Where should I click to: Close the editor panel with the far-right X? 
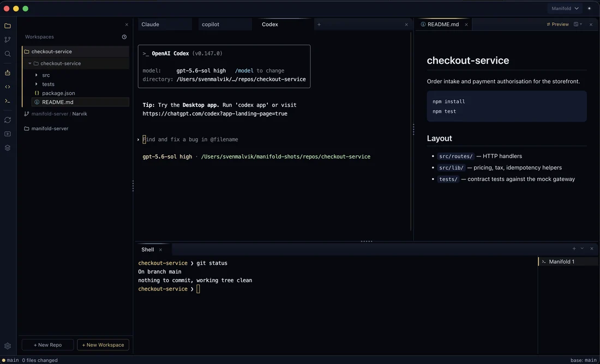point(592,25)
